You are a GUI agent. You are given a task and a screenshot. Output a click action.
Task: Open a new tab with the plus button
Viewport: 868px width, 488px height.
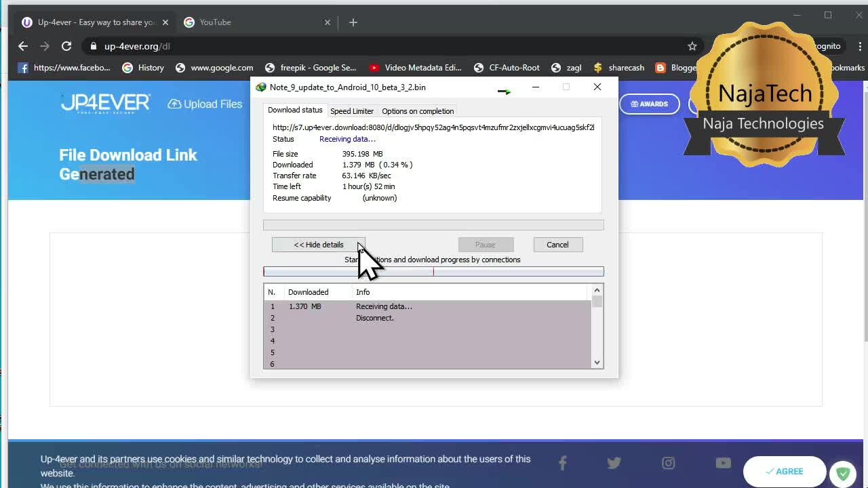pos(353,22)
